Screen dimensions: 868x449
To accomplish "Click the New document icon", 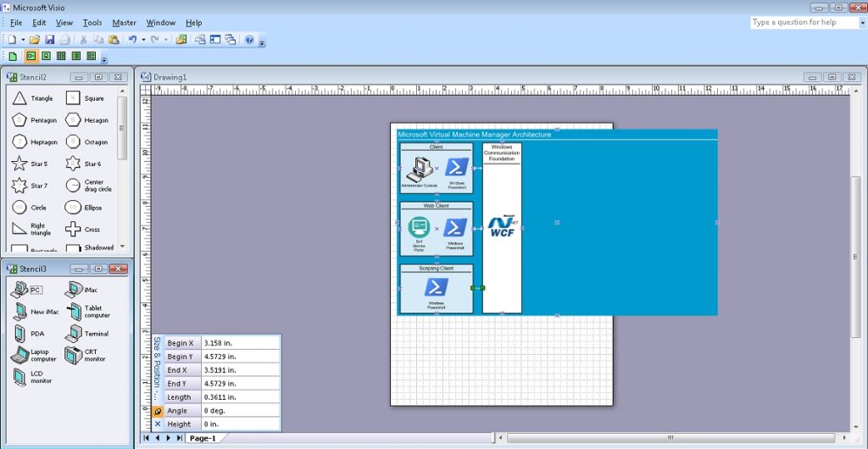I will [12, 40].
